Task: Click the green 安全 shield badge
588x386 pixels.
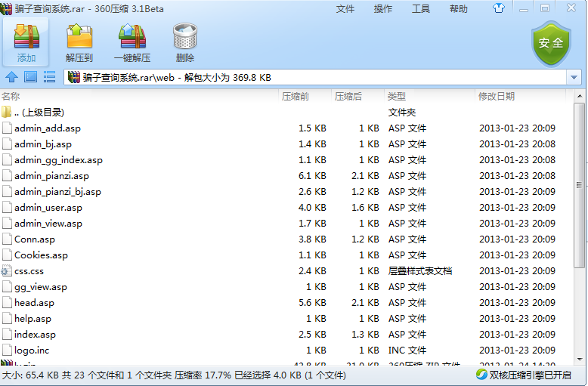Action: point(550,42)
